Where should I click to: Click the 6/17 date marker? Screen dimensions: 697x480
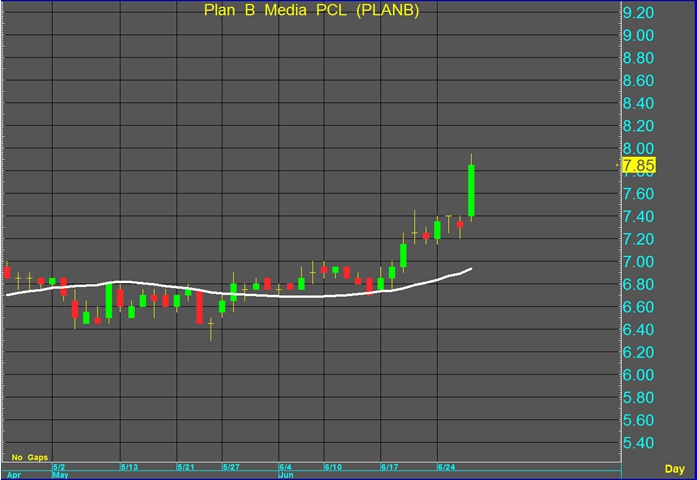(x=390, y=467)
